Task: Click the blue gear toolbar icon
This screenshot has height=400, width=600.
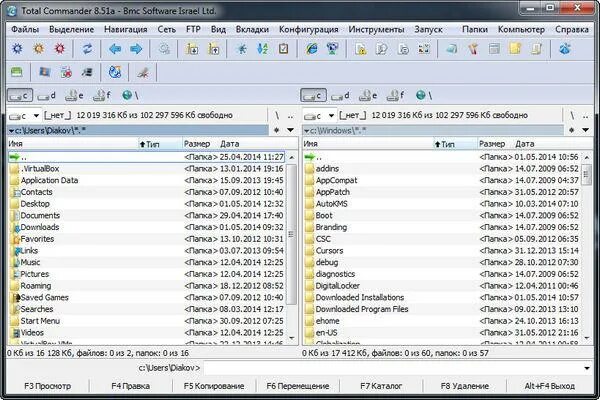Action: click(17, 49)
